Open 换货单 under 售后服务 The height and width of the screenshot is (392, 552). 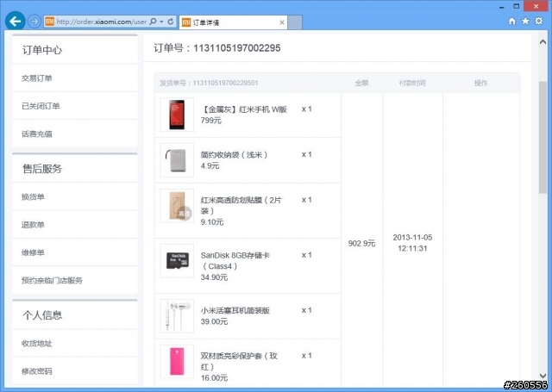(33, 196)
